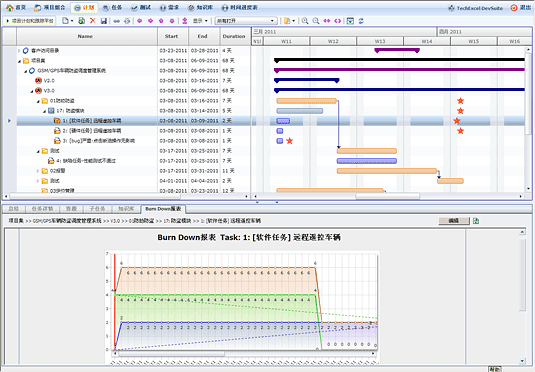This screenshot has height=372, width=535.
Task: Click the purple expand timeline arrows icon
Action: pos(327,21)
